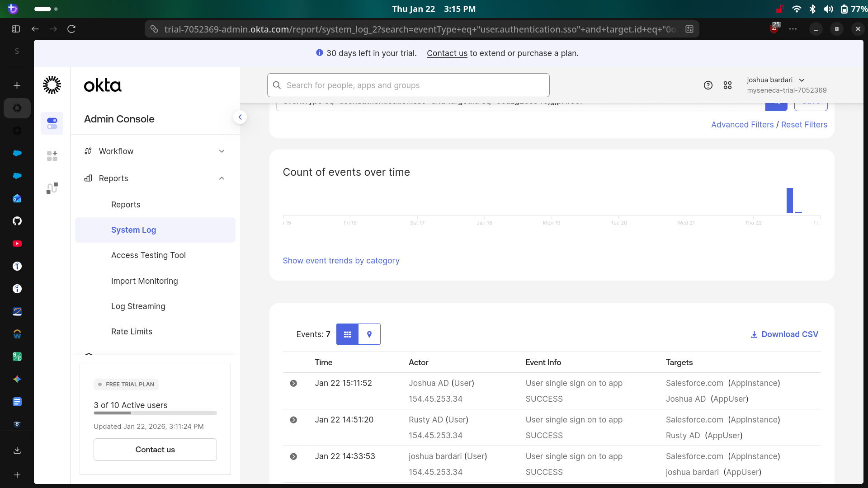Click Show event trends by category

[341, 261]
